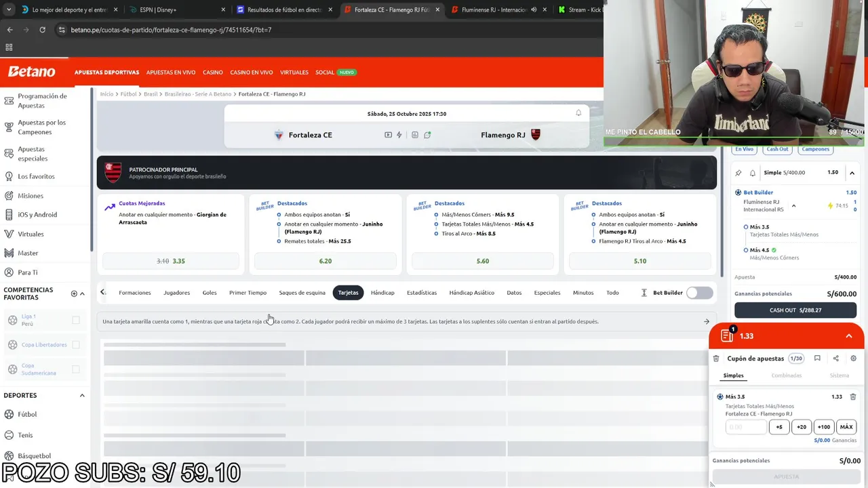Add +20 to the stake
Viewport: 868px width, 488px height.
[x=802, y=427]
